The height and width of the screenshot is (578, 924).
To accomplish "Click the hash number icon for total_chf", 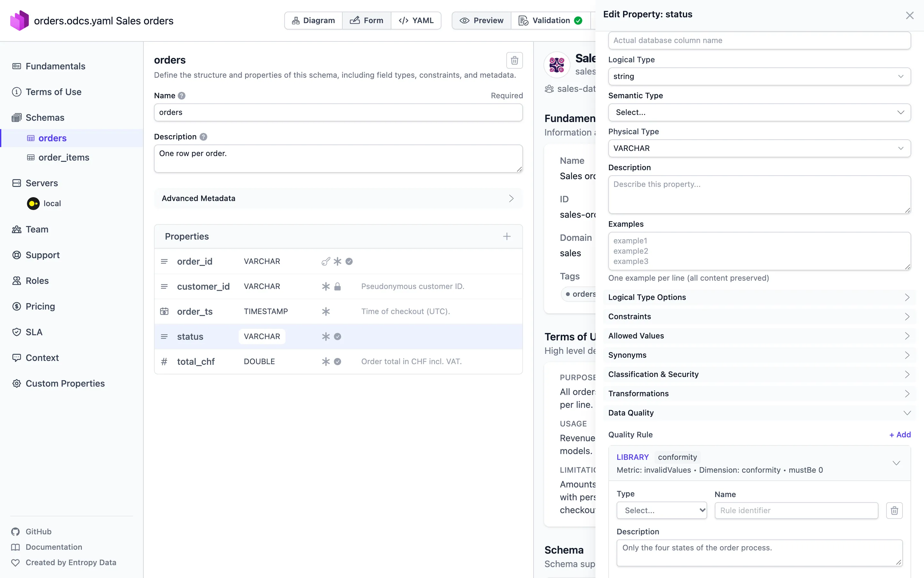I will point(164,362).
